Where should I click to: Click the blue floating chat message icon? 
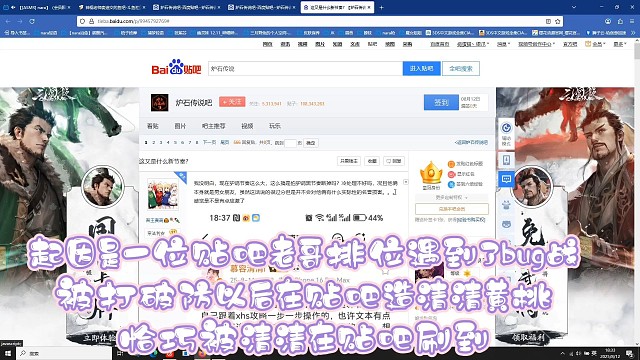506,179
